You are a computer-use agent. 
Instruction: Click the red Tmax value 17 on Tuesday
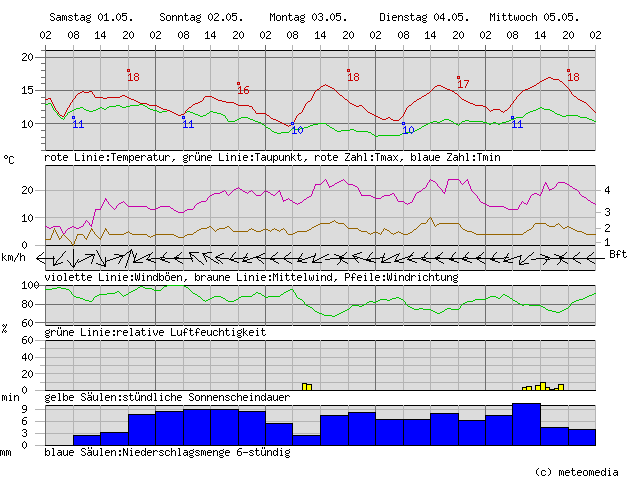coord(463,84)
